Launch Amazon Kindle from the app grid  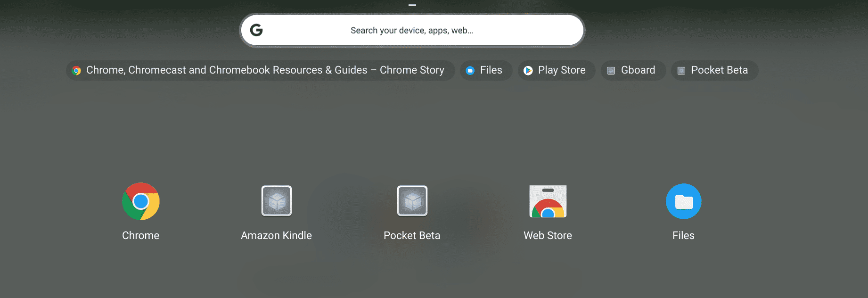277,201
